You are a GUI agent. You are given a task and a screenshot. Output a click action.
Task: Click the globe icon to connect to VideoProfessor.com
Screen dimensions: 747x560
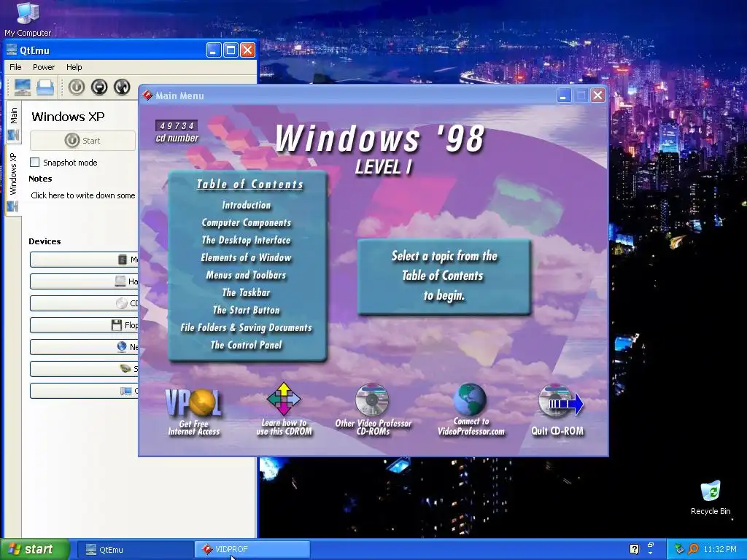click(x=470, y=400)
